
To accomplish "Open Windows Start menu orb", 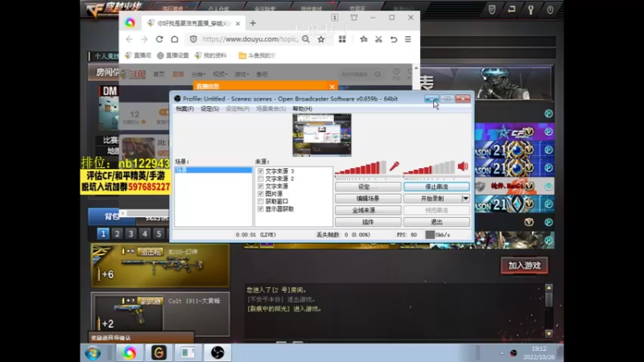I will pos(93,353).
